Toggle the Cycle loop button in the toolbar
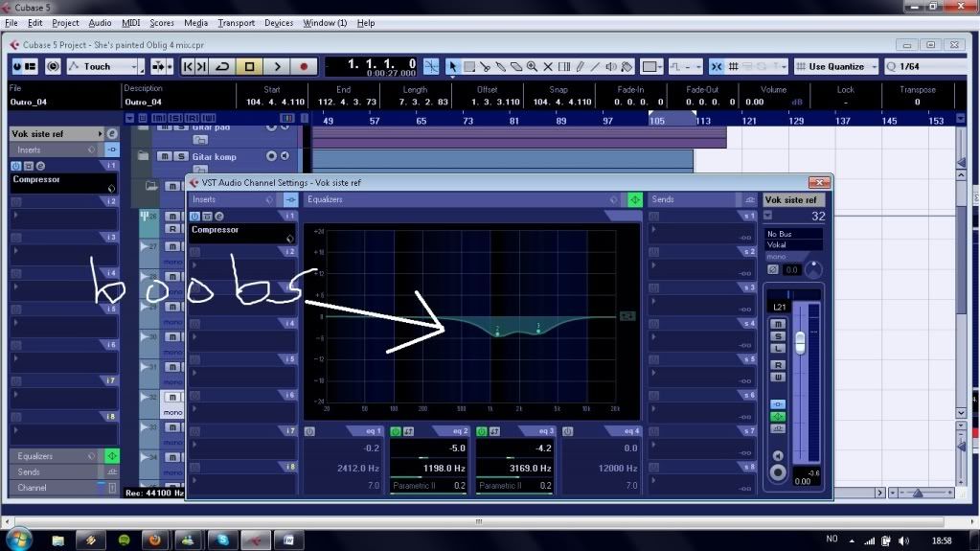This screenshot has height=551, width=980. 221,66
